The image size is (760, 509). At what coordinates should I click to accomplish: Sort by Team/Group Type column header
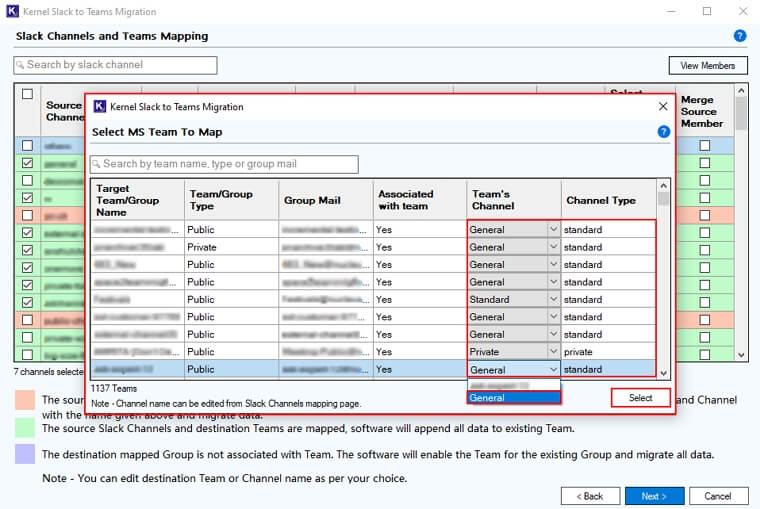click(x=232, y=200)
